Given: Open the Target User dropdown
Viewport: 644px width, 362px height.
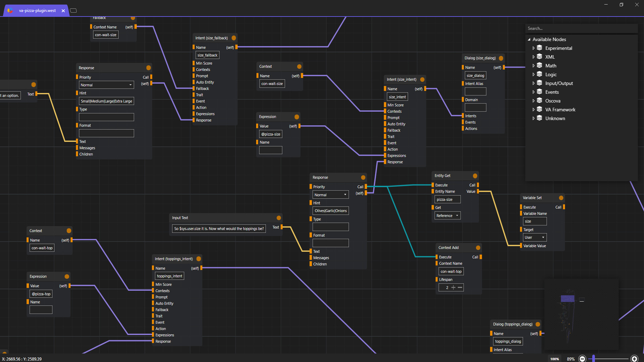Looking at the screenshot, I should tap(535, 237).
